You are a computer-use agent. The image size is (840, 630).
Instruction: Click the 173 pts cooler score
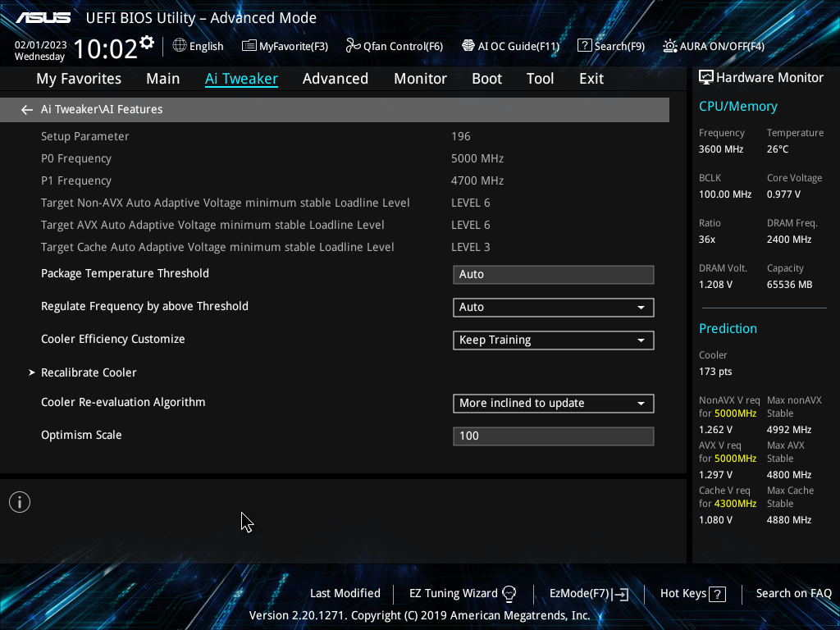pos(715,372)
